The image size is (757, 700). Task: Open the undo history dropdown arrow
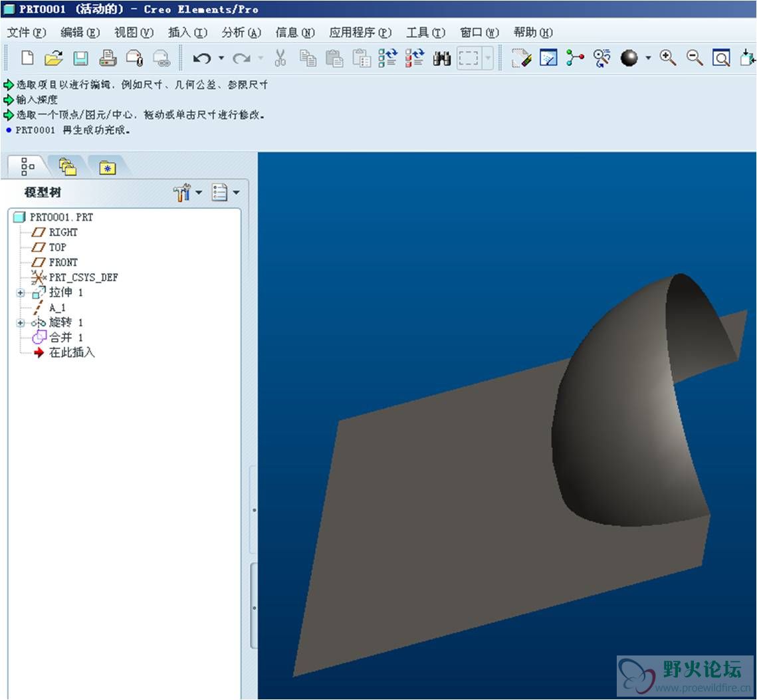[x=221, y=58]
